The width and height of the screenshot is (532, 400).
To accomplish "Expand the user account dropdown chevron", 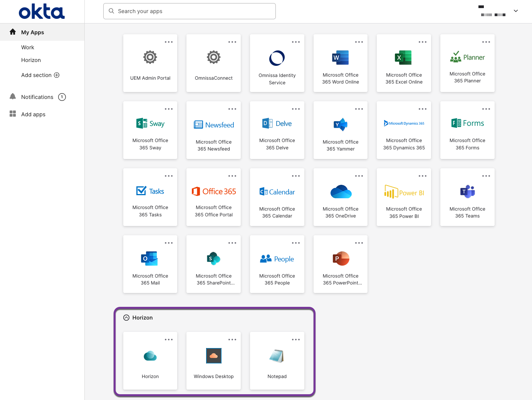I will 515,11.
